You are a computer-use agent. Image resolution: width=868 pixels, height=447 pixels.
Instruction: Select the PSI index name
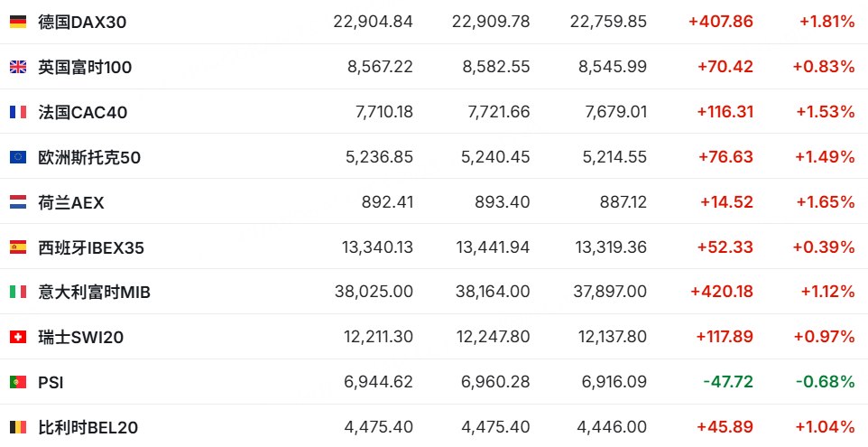pyautogui.click(x=51, y=382)
